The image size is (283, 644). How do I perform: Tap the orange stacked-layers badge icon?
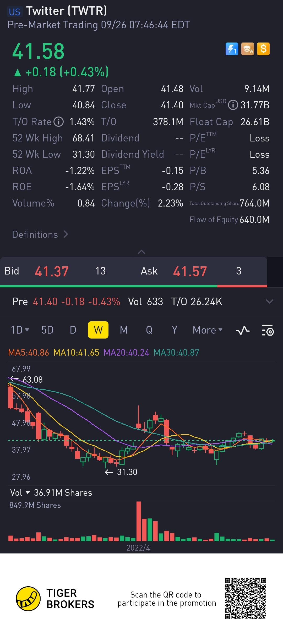248,49
